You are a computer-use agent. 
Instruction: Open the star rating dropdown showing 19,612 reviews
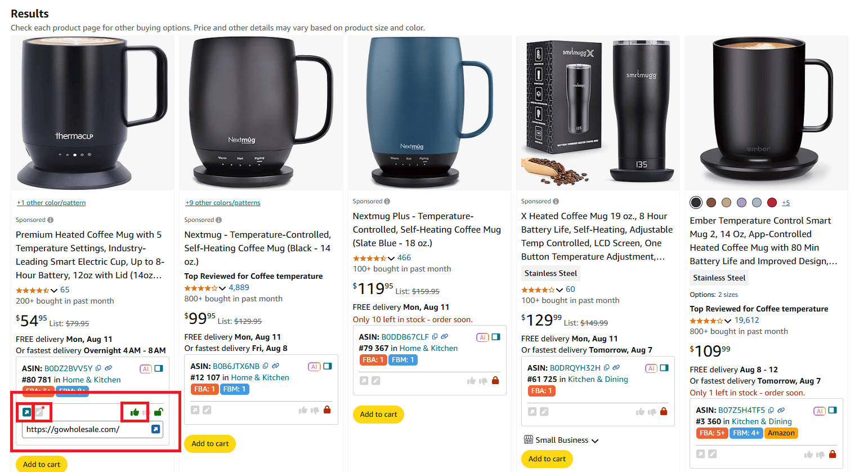[x=728, y=320]
